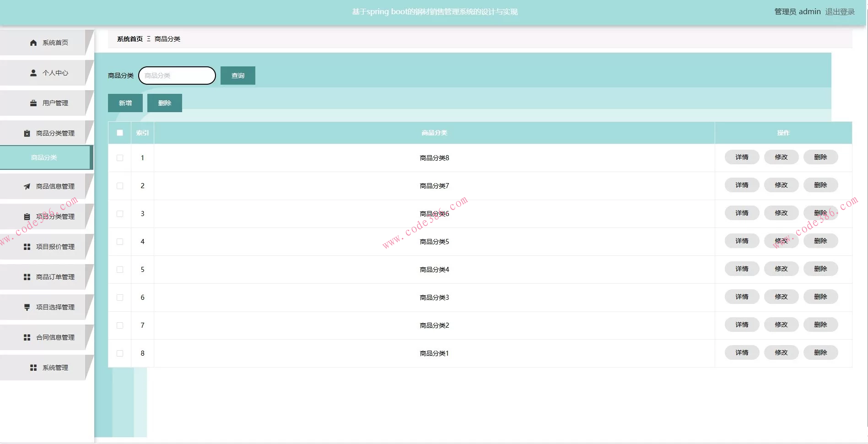Check the checkbox for row 商品分类8

coord(120,158)
